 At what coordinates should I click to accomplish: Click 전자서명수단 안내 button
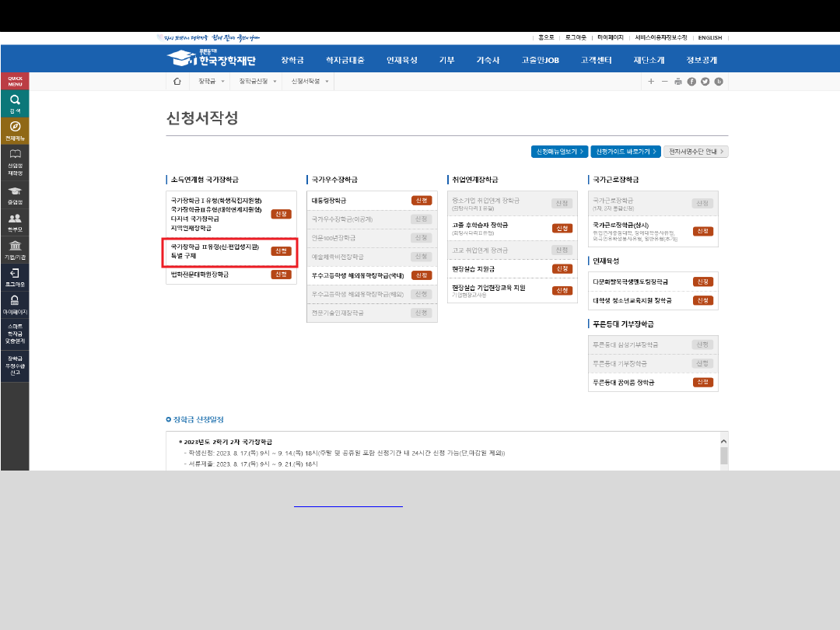tap(696, 152)
